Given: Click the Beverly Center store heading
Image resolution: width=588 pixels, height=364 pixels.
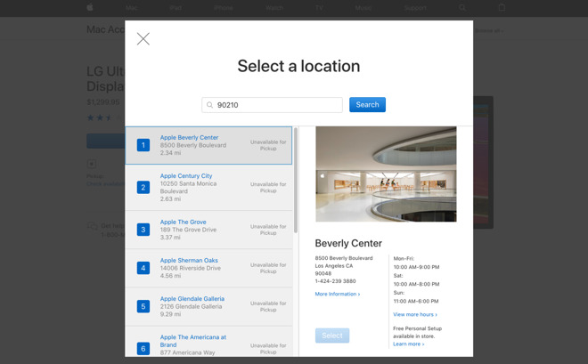Looking at the screenshot, I should (348, 244).
